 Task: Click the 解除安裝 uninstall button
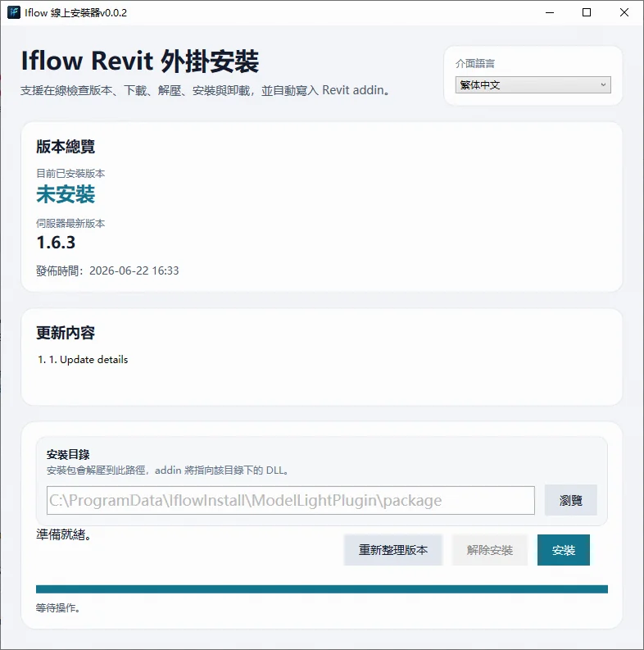tap(489, 550)
